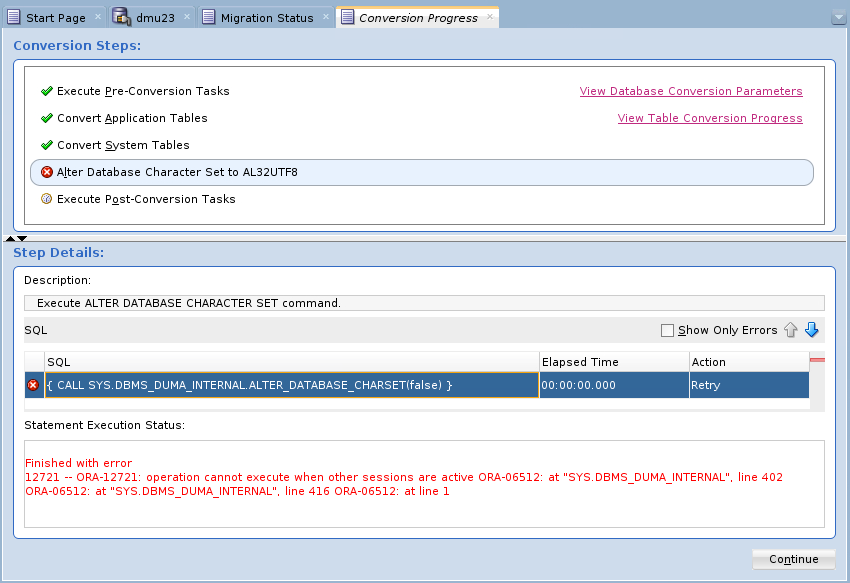Enable Show Only Errors checkbox
850x583 pixels.
pyautogui.click(x=667, y=330)
